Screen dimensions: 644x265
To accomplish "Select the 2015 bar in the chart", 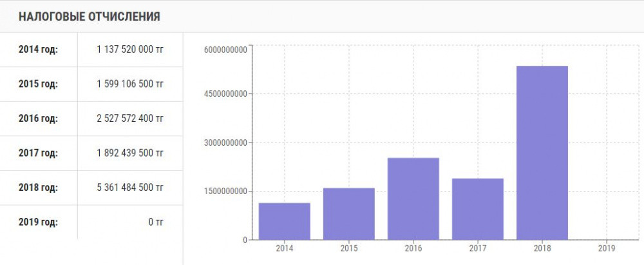I will click(x=349, y=213).
